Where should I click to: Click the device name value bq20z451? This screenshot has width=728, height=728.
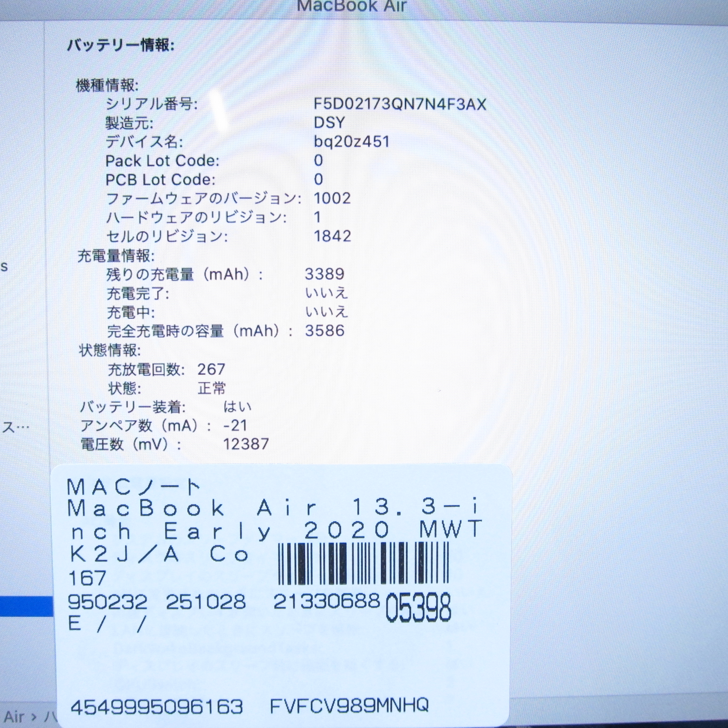tap(351, 142)
